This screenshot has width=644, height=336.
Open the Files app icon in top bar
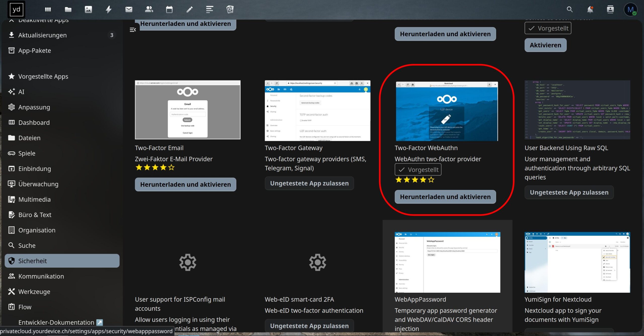point(68,10)
